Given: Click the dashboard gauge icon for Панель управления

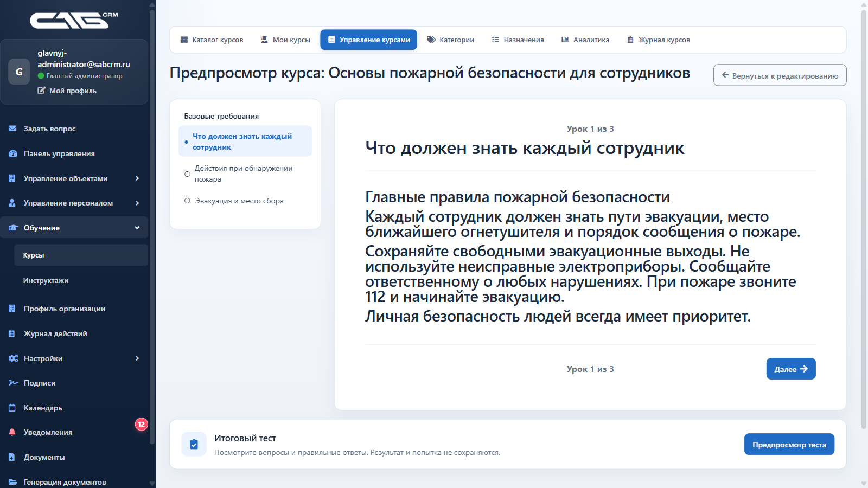Looking at the screenshot, I should pos(12,153).
